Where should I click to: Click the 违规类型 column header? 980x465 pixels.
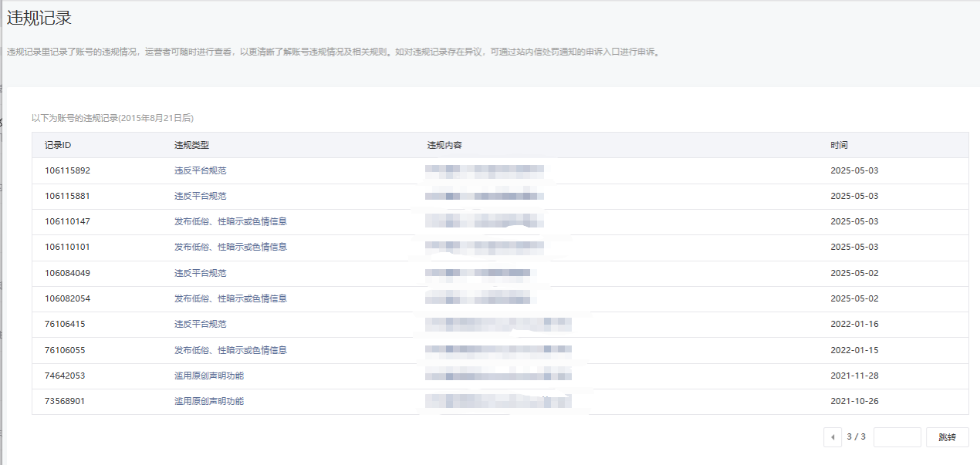191,145
